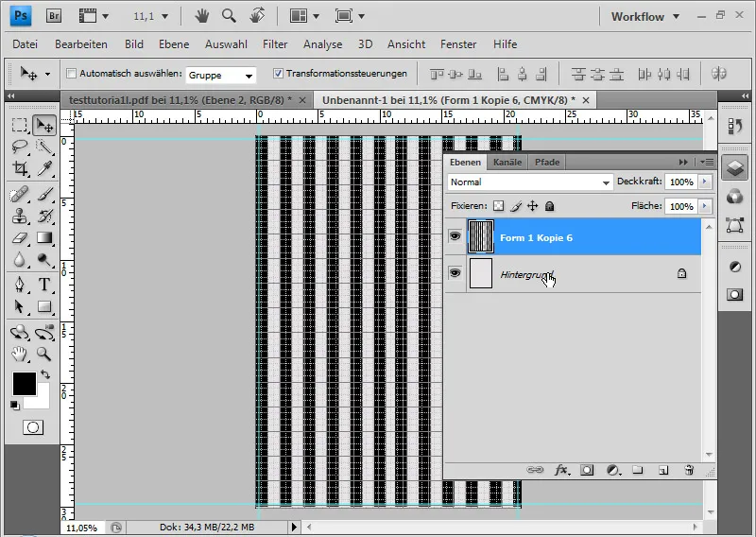Viewport: 756px width, 537px height.
Task: Link layers icon in Ebenen panel
Action: tap(535, 470)
